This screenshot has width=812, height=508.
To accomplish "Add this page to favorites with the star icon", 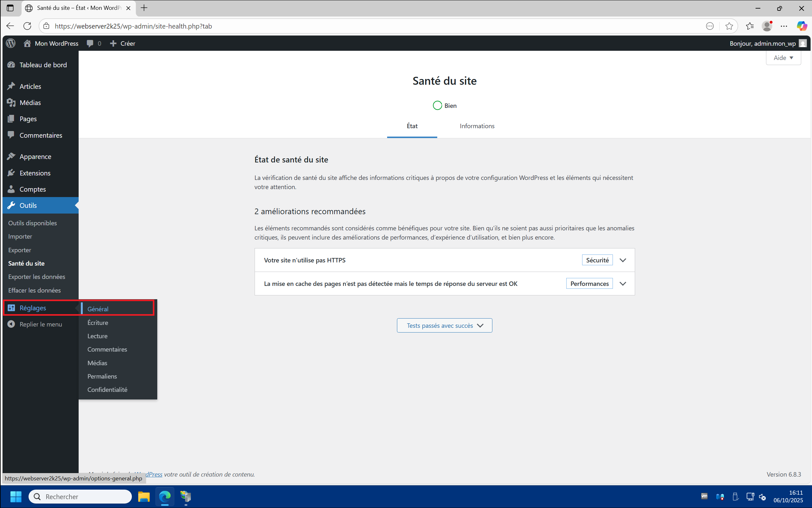I will pyautogui.click(x=729, y=26).
